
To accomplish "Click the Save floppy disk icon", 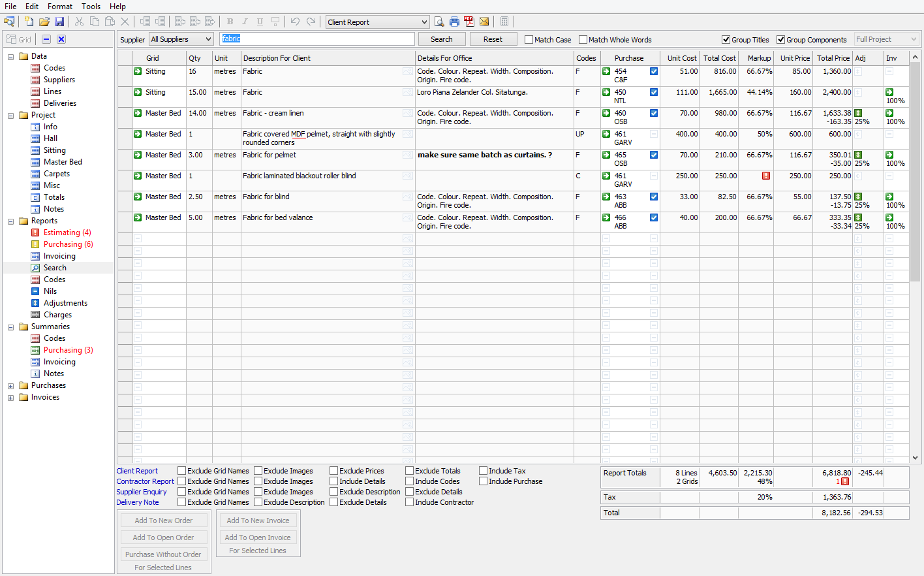I will tap(59, 22).
